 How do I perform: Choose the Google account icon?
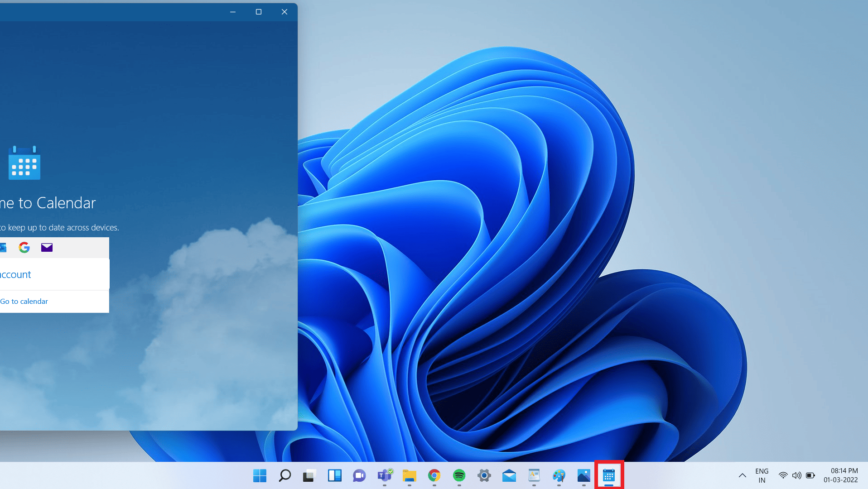point(24,247)
